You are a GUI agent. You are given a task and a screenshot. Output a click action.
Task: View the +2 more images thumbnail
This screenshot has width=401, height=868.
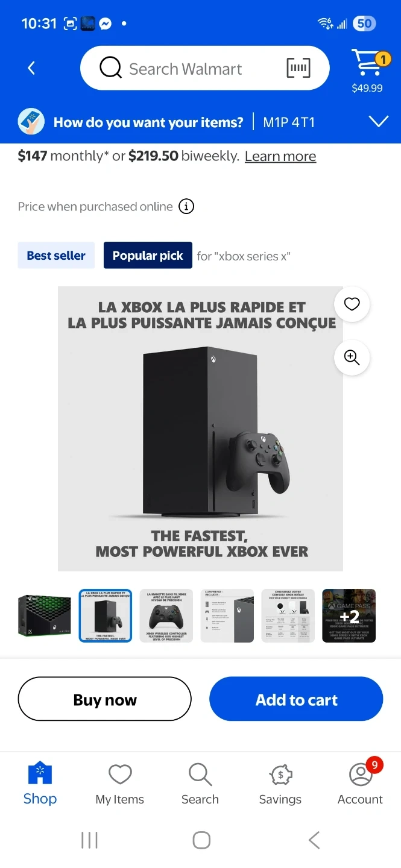coord(349,615)
